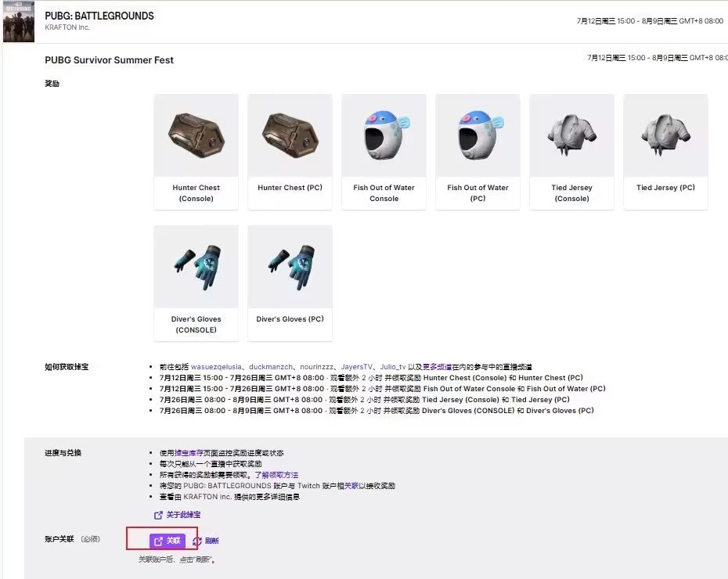Open the 关于此掉宝 external link
728x579 pixels.
(x=178, y=515)
